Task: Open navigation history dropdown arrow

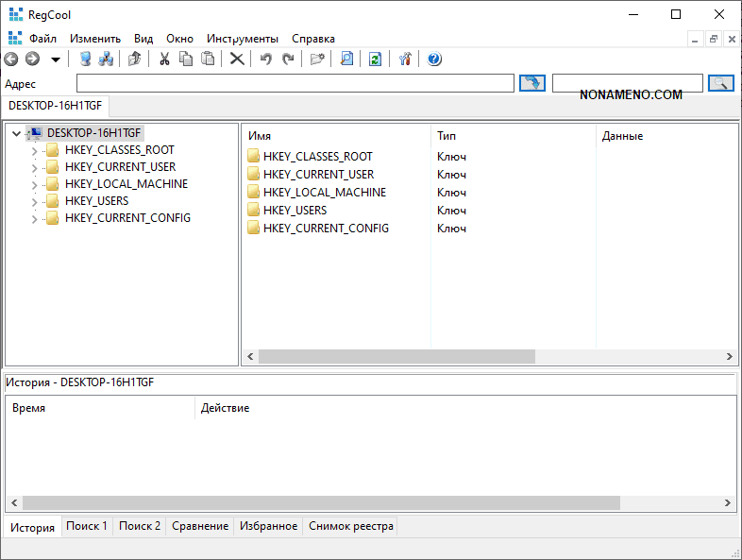Action: point(56,59)
